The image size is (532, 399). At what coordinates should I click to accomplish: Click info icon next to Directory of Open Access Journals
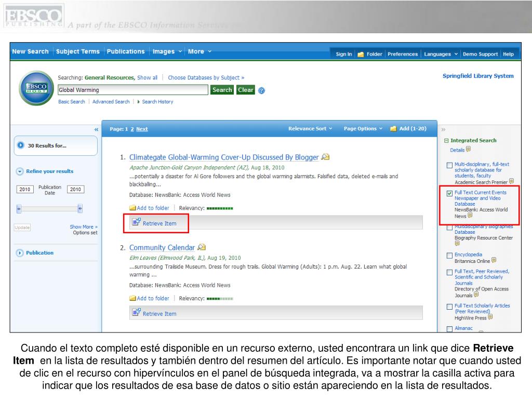(x=476, y=295)
